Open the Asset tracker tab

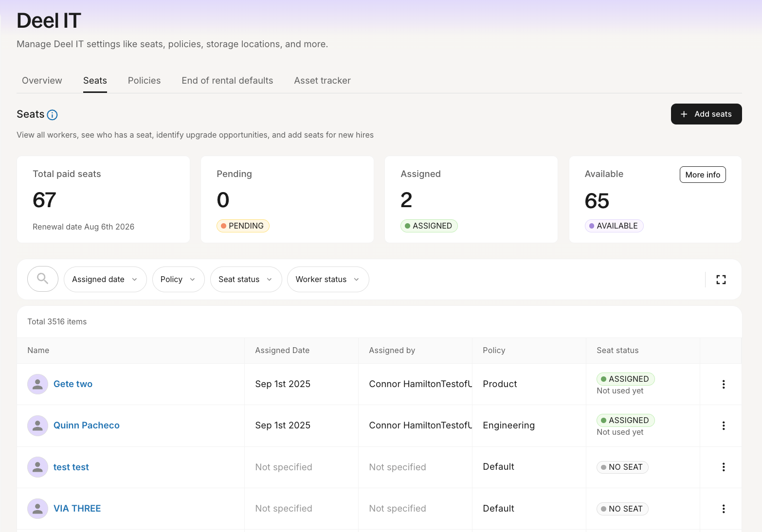click(322, 81)
